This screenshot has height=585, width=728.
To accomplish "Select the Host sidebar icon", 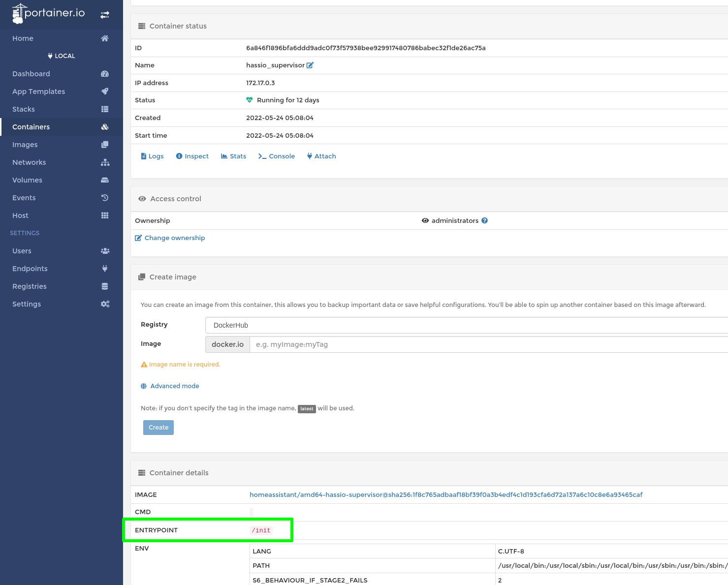I will click(104, 215).
